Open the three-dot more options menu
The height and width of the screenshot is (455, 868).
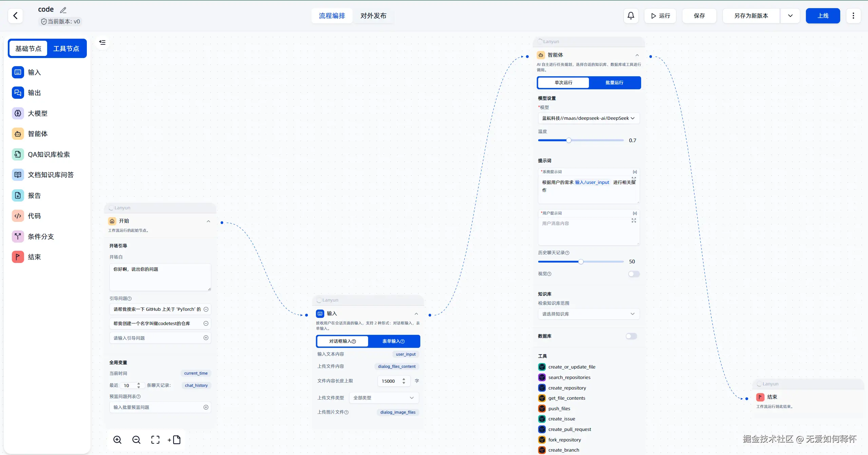point(853,16)
